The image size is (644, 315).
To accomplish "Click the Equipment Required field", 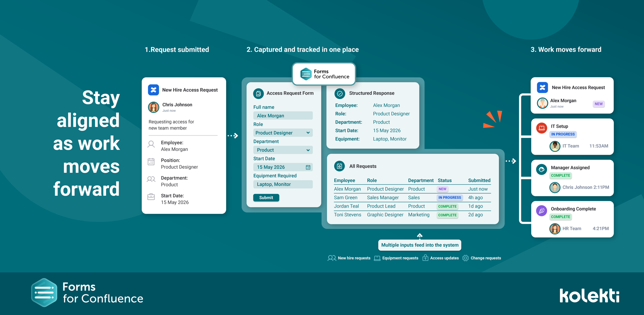I will click(283, 184).
